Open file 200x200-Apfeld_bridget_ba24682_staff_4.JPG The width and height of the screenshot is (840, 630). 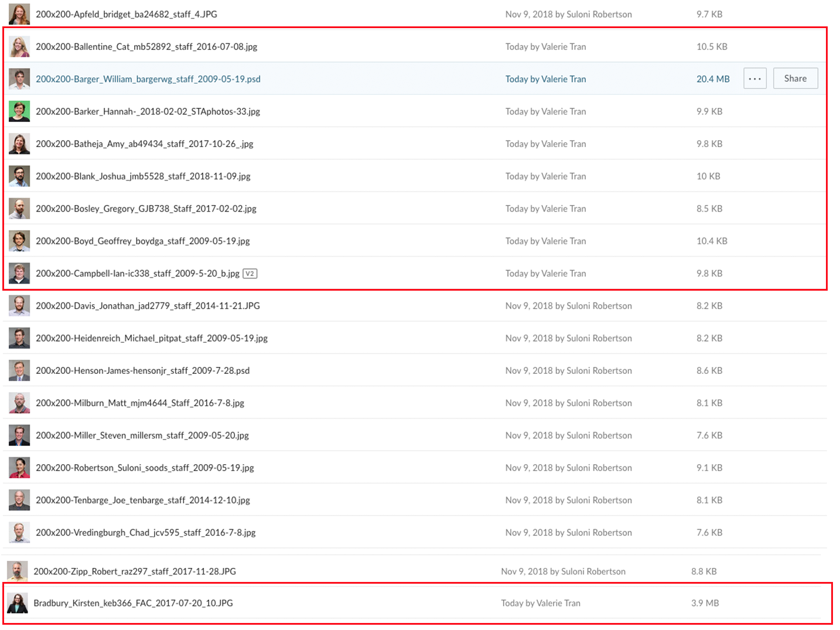tap(127, 14)
